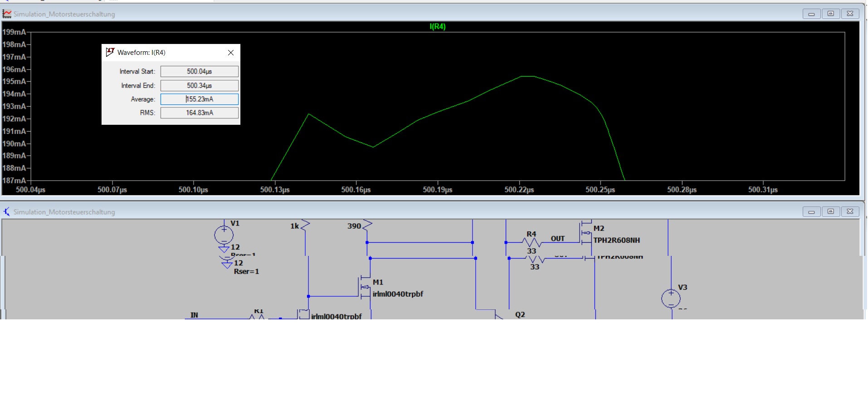This screenshot has width=868, height=416.
Task: Close the Waveform I(R4) popup
Action: tap(231, 53)
